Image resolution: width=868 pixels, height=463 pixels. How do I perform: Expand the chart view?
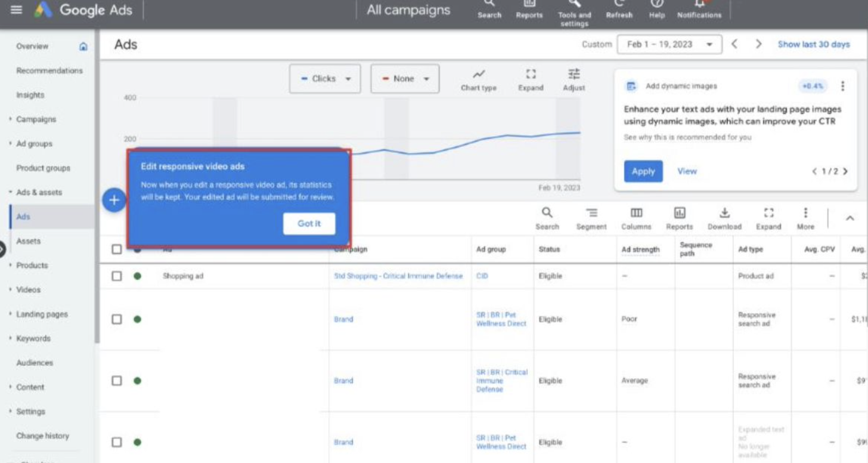click(x=531, y=80)
